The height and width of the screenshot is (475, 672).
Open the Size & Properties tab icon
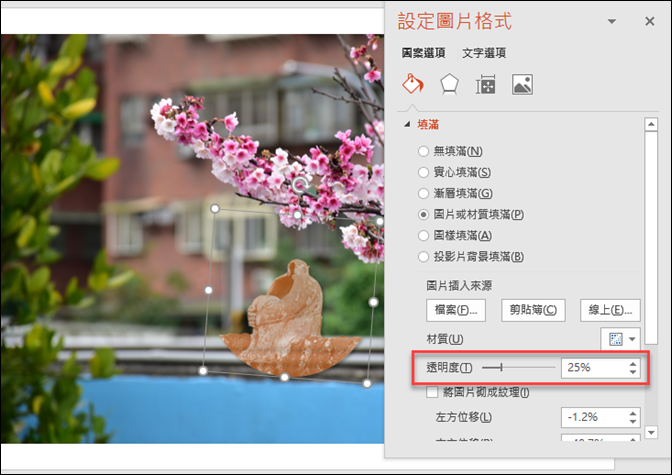[x=486, y=84]
